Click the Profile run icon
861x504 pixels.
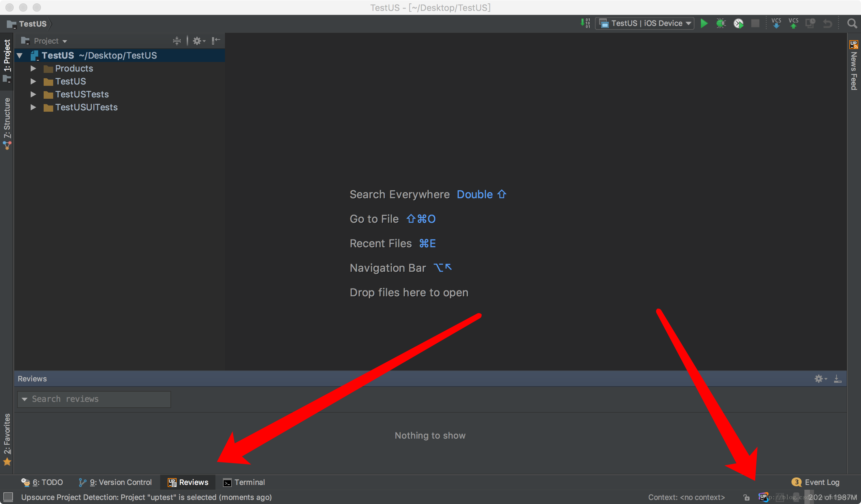coord(738,23)
